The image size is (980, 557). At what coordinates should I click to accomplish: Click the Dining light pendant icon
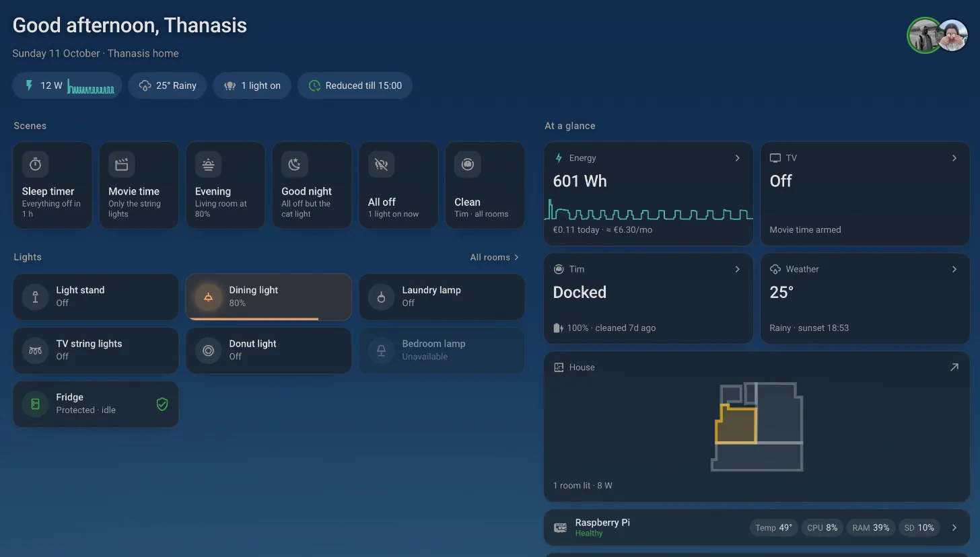click(x=208, y=297)
